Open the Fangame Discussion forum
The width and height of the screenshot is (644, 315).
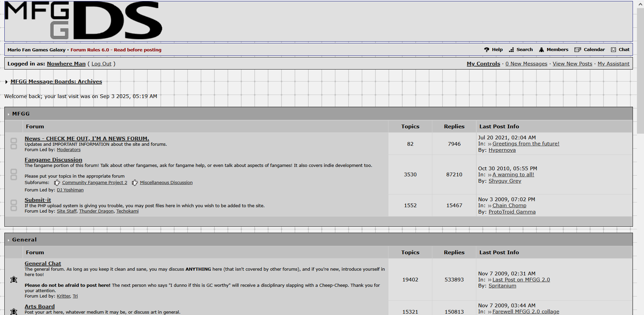(x=53, y=160)
